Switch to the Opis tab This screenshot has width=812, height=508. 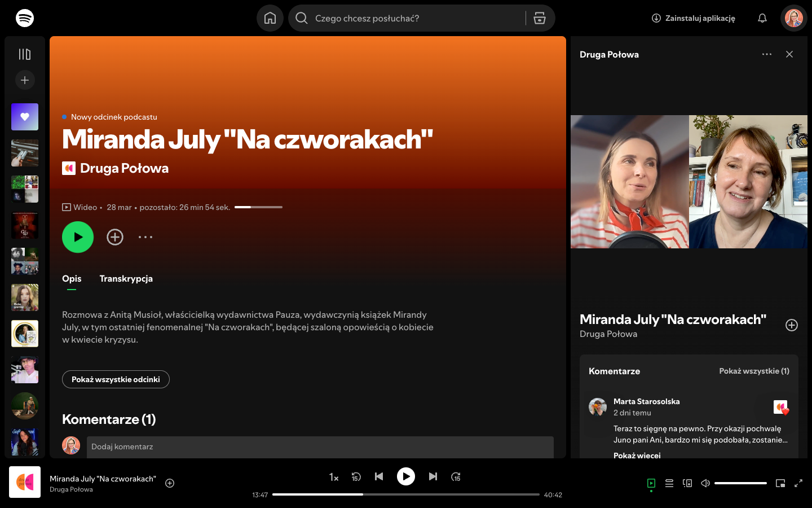72,279
